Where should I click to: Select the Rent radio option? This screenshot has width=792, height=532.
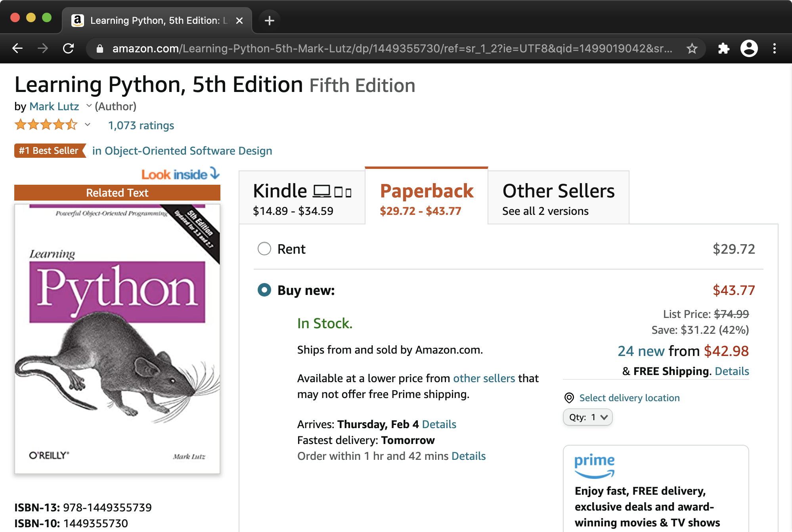coord(264,249)
